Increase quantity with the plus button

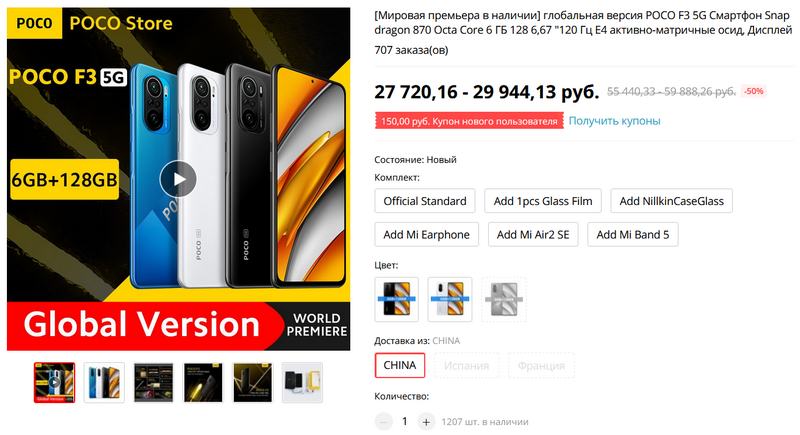426,422
